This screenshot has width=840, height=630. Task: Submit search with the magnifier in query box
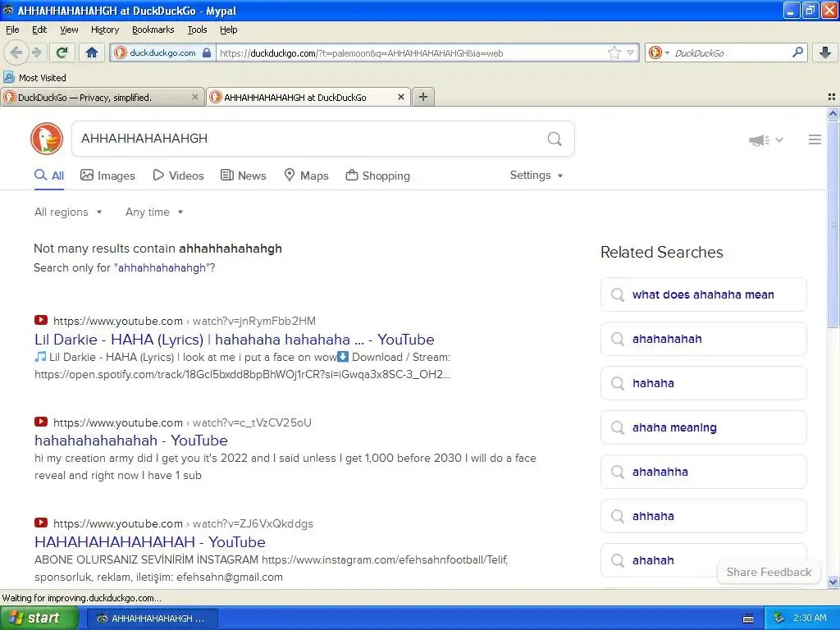click(x=555, y=139)
